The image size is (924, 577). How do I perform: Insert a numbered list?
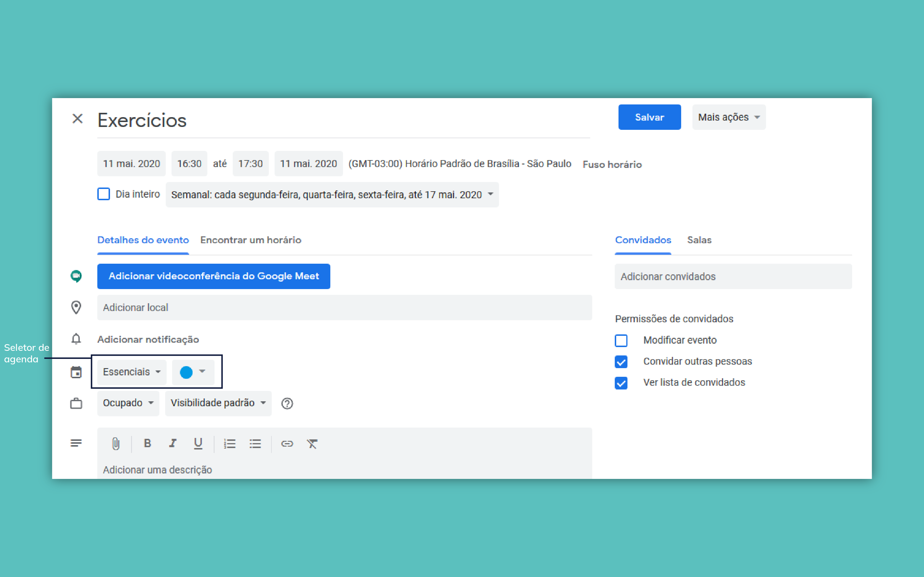pos(230,443)
